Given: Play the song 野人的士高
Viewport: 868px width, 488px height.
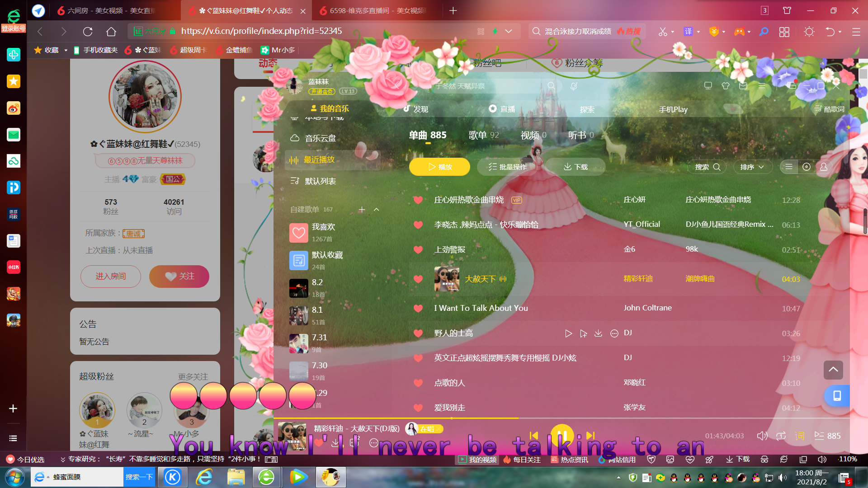Looking at the screenshot, I should pyautogui.click(x=568, y=333).
